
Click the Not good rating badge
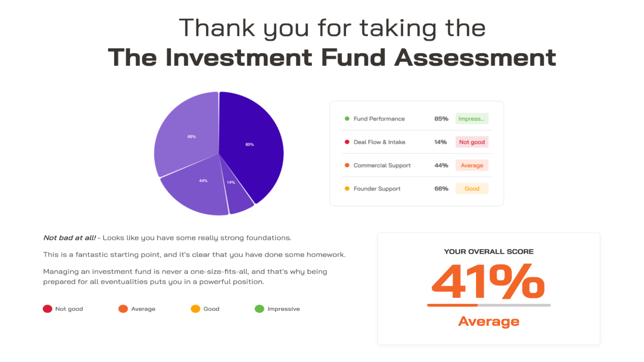pyautogui.click(x=472, y=142)
